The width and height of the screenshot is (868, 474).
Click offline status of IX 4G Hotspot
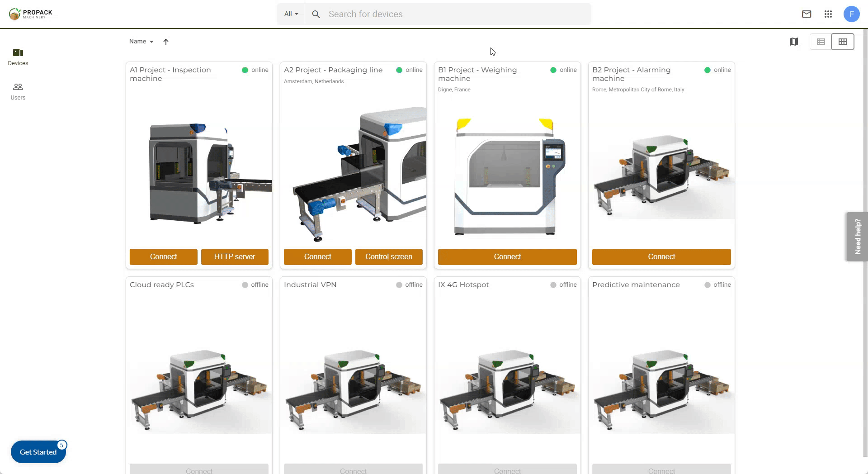pyautogui.click(x=563, y=285)
